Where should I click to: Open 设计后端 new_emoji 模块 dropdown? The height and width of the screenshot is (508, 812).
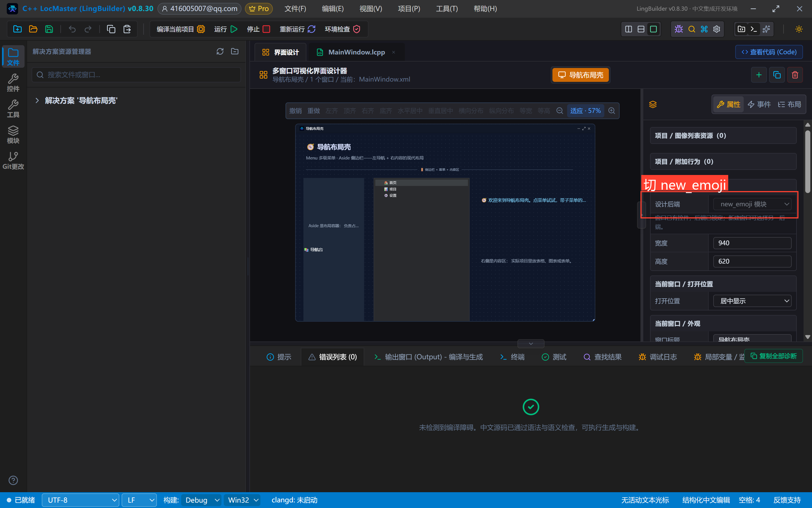pos(752,204)
